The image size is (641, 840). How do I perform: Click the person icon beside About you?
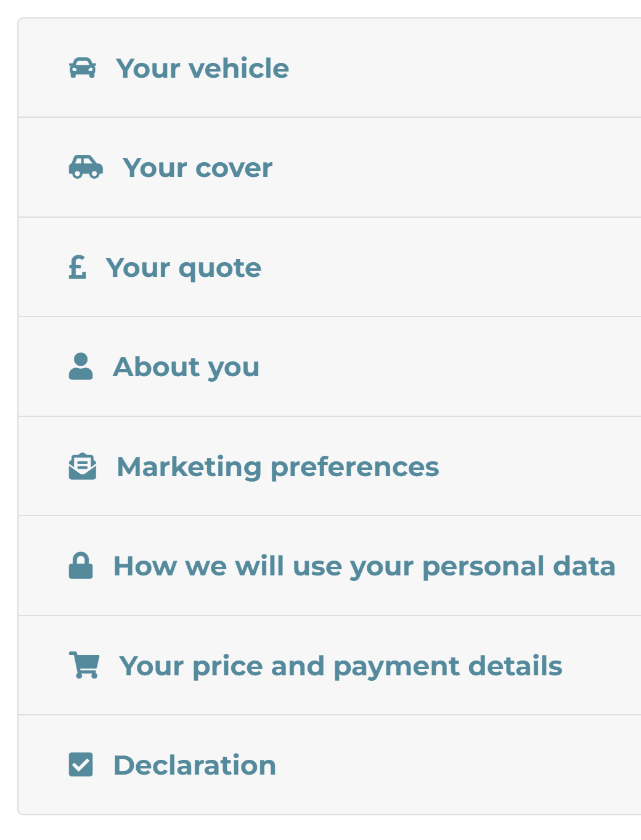[x=81, y=366]
